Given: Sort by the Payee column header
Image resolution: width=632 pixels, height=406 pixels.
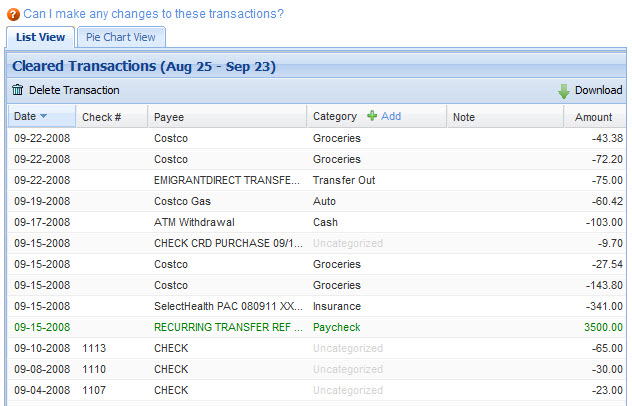Looking at the screenshot, I should point(227,117).
